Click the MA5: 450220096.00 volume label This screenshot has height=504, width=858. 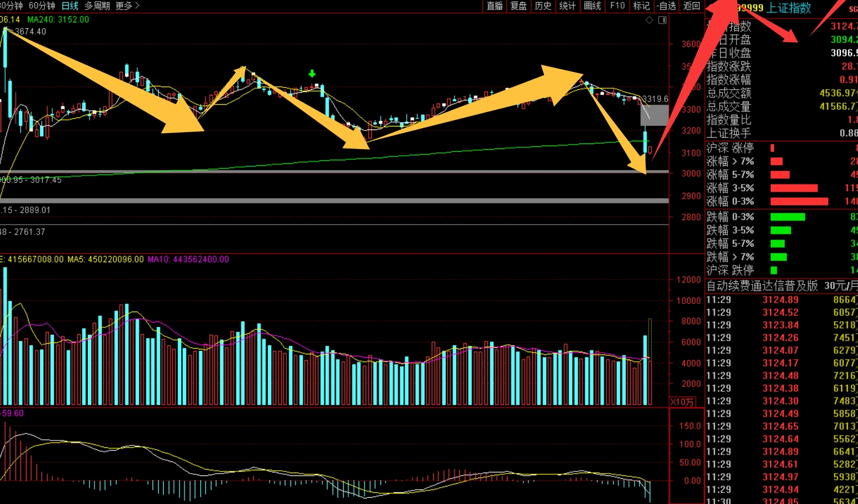(x=105, y=259)
